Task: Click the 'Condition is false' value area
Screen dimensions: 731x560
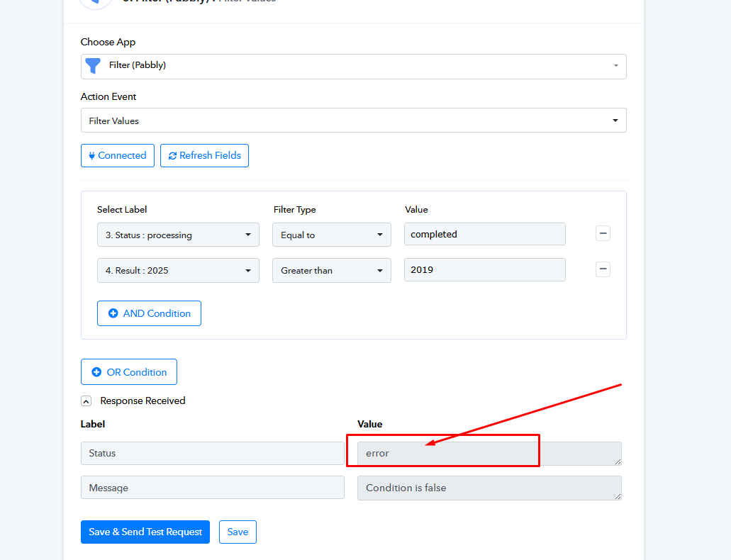Action: point(489,488)
